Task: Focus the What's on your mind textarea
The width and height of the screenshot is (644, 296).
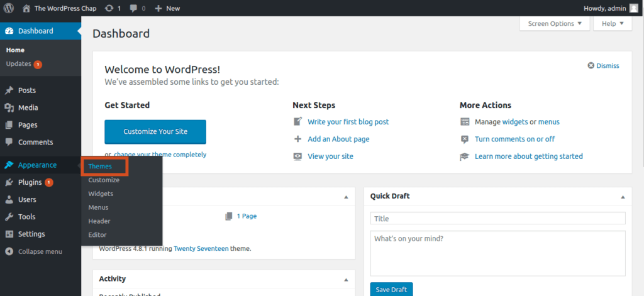Action: [x=498, y=253]
